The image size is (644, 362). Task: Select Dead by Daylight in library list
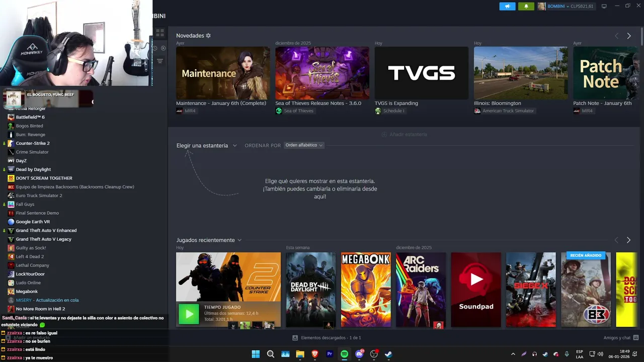[33, 169]
